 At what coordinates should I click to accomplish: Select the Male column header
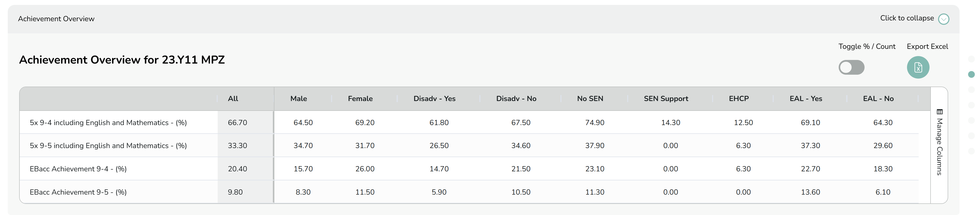(x=299, y=99)
